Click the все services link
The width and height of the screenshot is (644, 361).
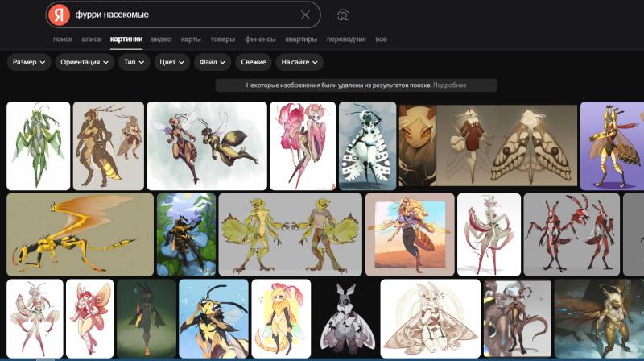point(381,39)
